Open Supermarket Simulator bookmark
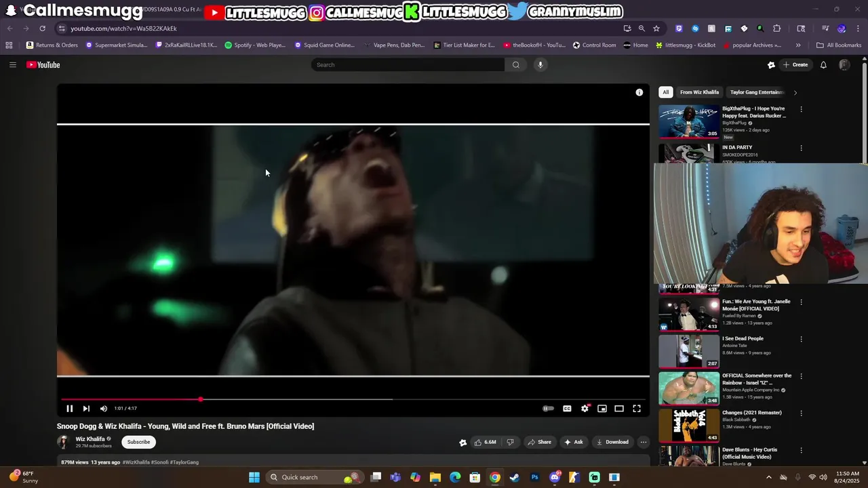Screen dimensions: 868x488 coord(116,45)
